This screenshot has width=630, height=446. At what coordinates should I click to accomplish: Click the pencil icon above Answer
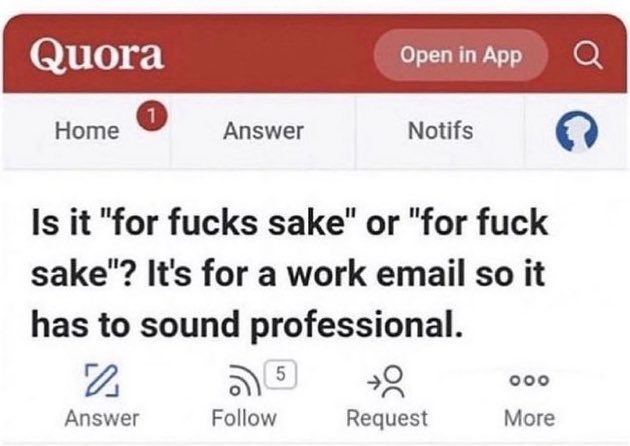[103, 380]
